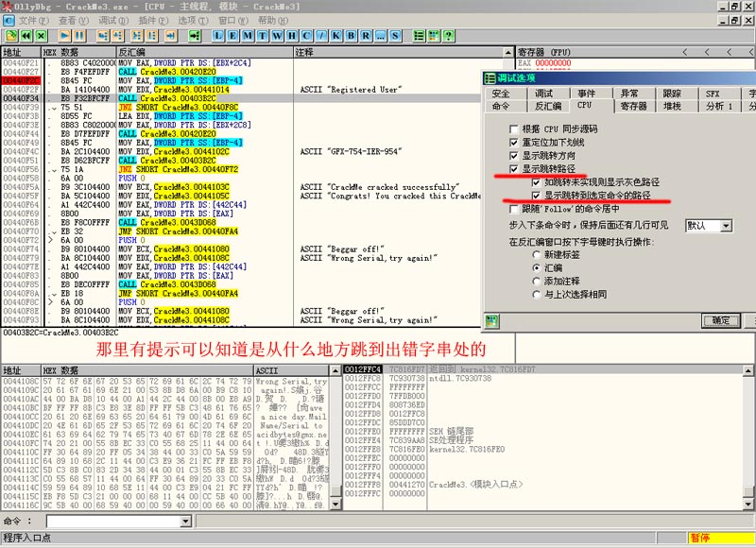Click the green debugging options list icon

[419, 36]
